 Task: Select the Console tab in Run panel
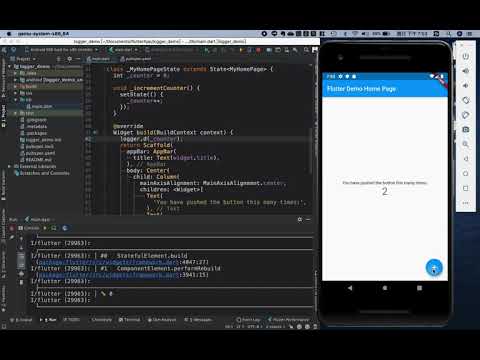tap(29, 228)
